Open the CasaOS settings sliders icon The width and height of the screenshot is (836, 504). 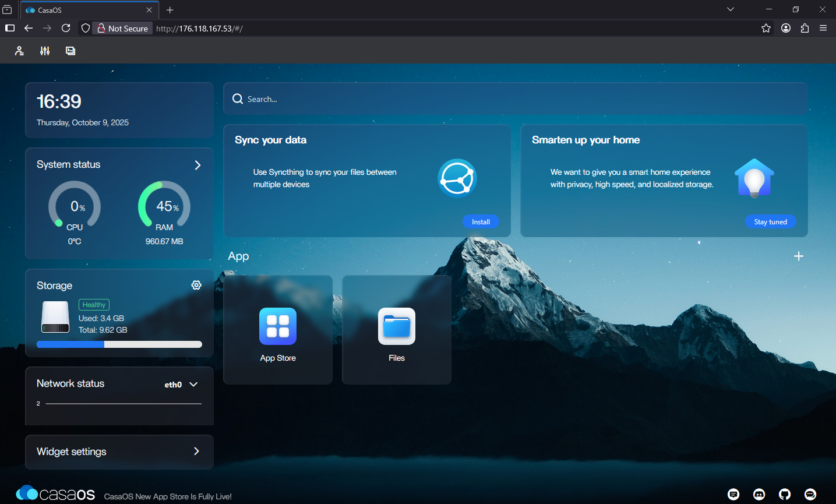click(45, 51)
